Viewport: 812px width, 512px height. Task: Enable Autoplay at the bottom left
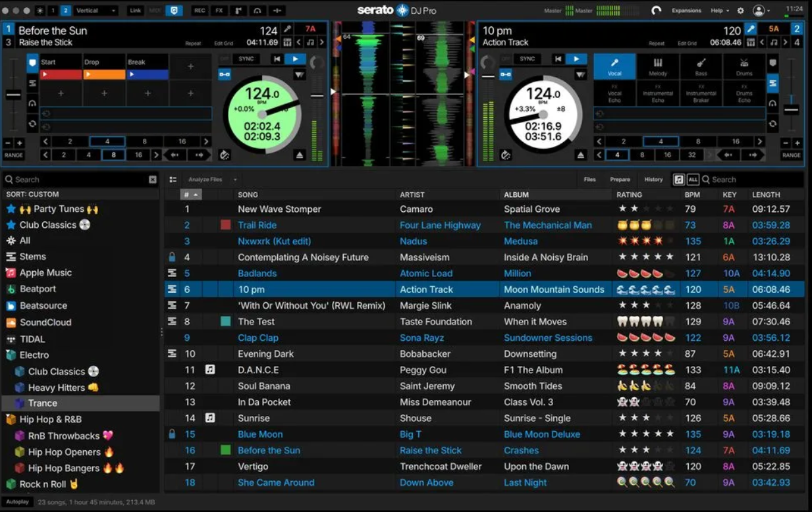click(x=18, y=502)
